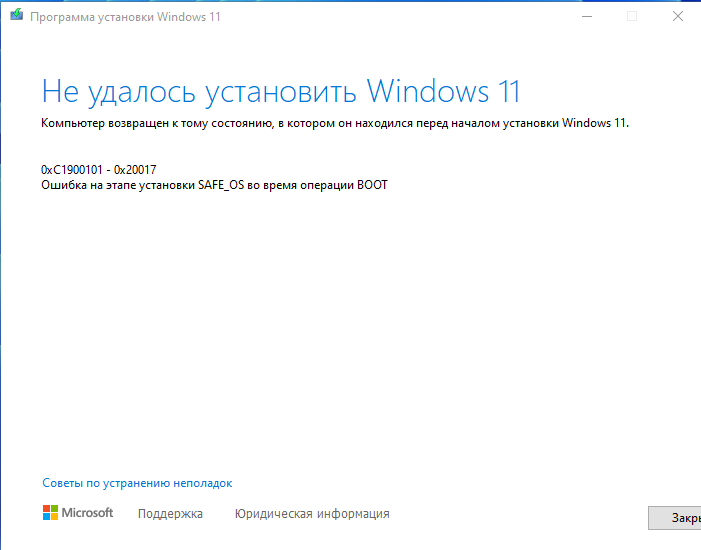Viewport: 701px width, 550px height.
Task: Open the Юридическая информация link
Action: click(312, 514)
